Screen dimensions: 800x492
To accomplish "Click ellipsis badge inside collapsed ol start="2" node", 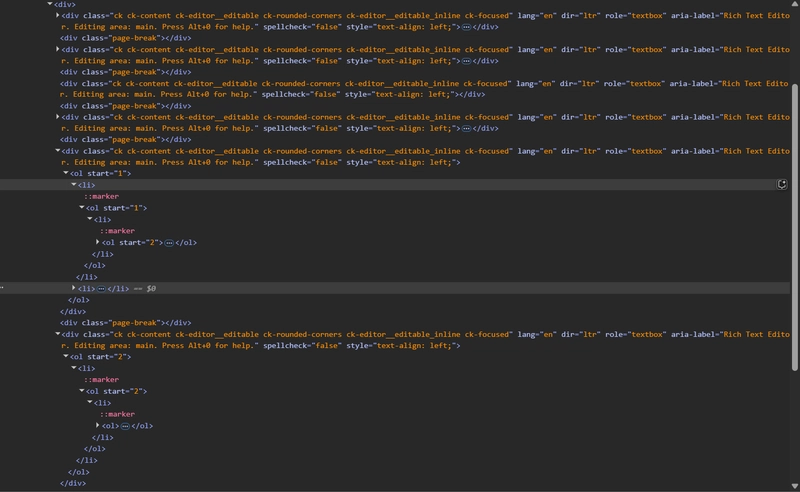I will (x=169, y=243).
